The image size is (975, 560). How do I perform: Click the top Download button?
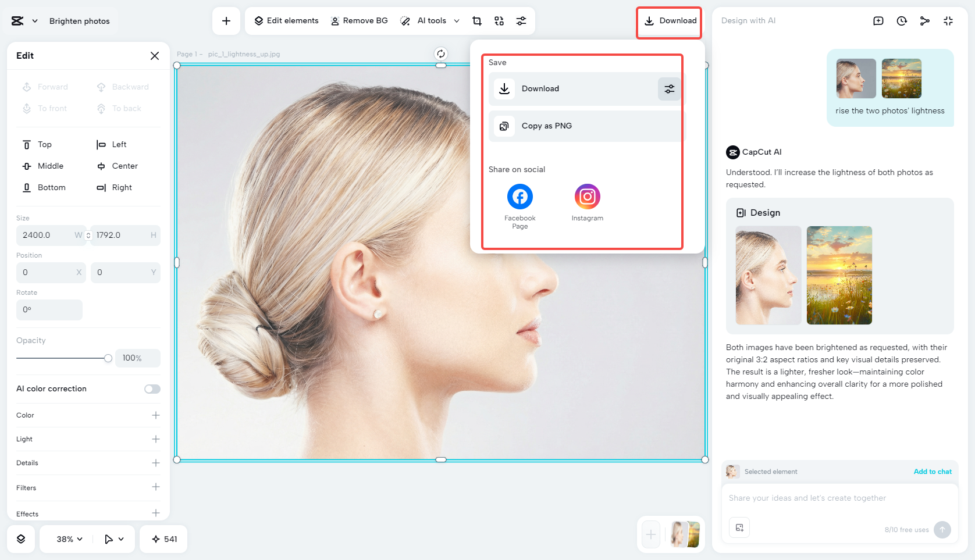tap(670, 21)
